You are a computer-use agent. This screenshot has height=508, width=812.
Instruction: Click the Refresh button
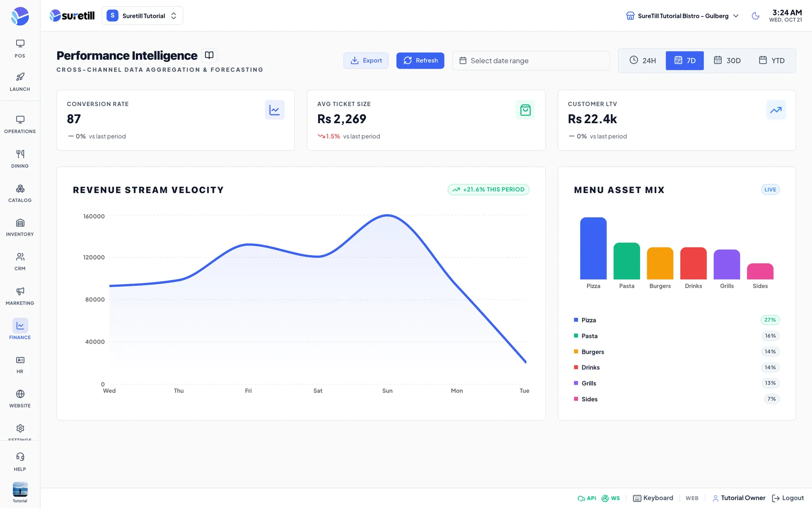[420, 61]
